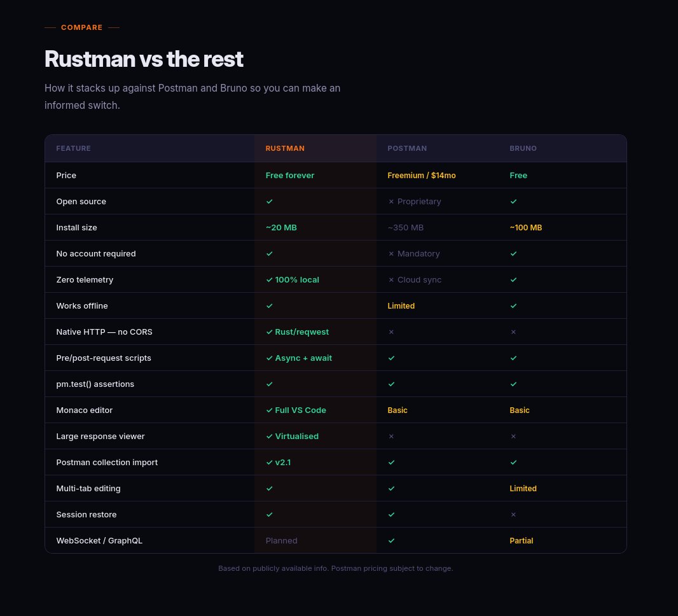Click the 'Proprietary' cell under Postman
Viewport: 678px width, 616px height.
pyautogui.click(x=415, y=202)
